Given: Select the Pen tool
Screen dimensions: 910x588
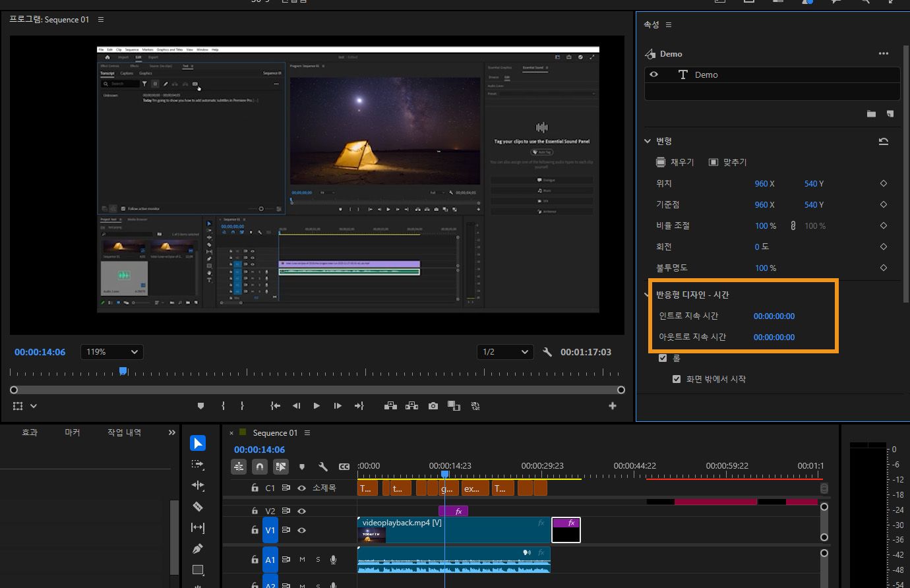Looking at the screenshot, I should [x=198, y=548].
